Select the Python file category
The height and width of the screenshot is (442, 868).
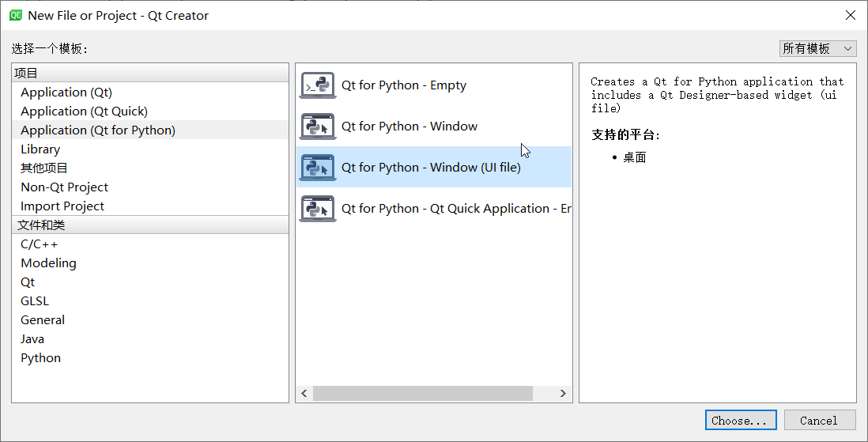pos(150,358)
